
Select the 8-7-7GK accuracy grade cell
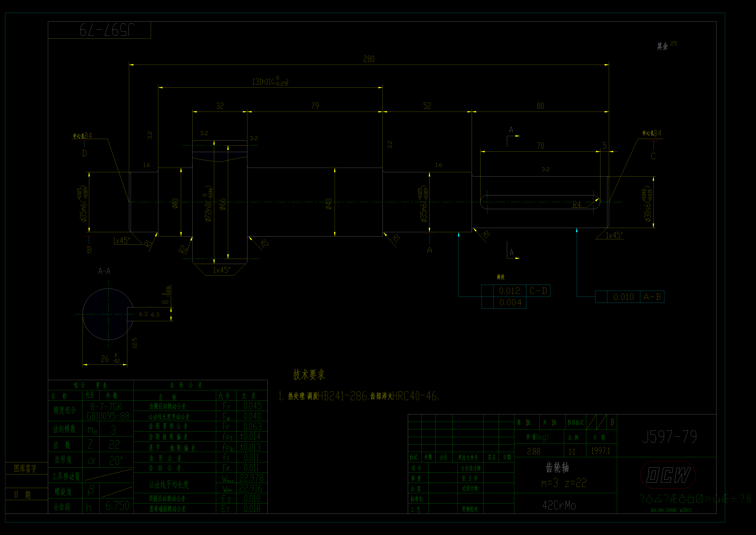[106, 406]
